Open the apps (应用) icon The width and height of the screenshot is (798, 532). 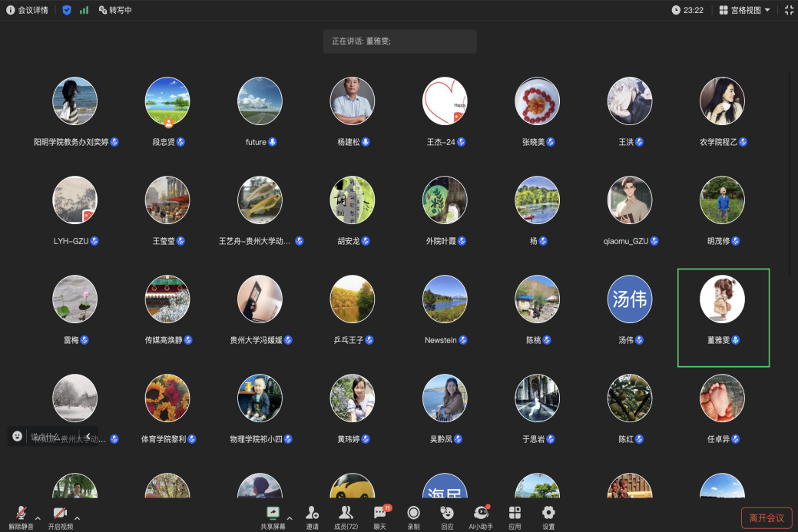point(515,514)
